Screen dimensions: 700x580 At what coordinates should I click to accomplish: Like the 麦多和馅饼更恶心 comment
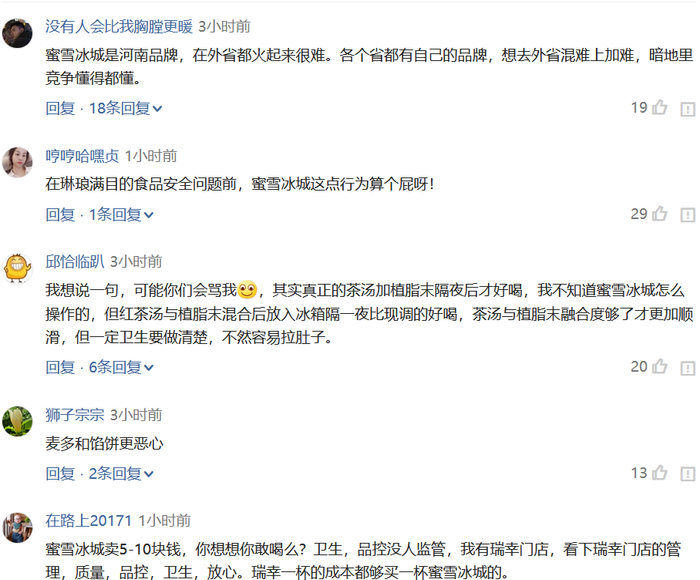[659, 472]
